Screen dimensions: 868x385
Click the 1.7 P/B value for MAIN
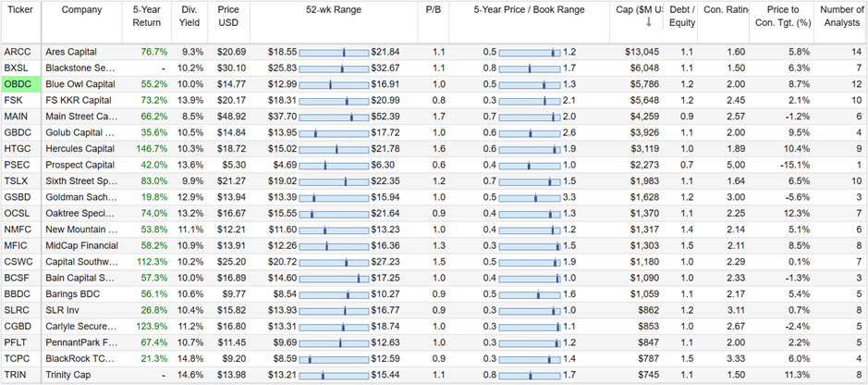pyautogui.click(x=439, y=117)
